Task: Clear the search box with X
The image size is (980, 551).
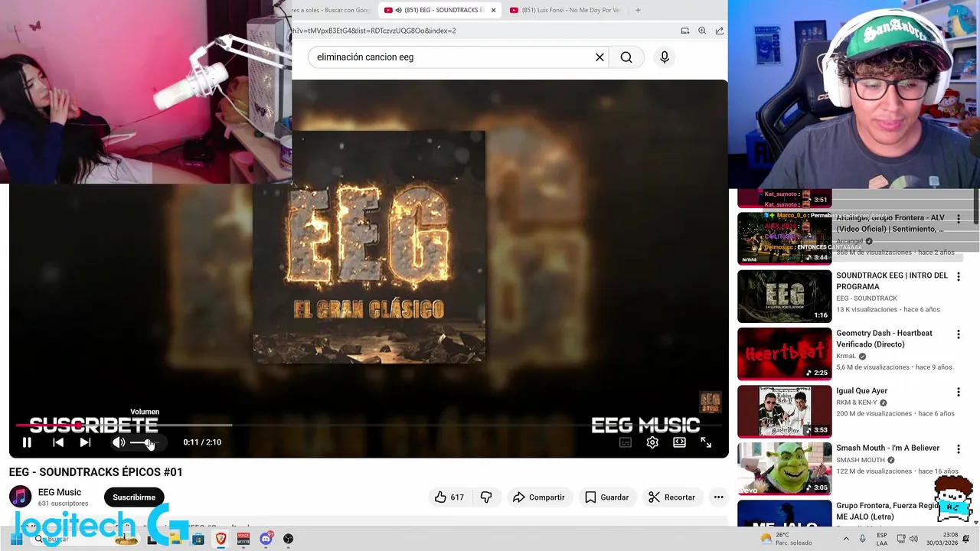Action: [599, 57]
